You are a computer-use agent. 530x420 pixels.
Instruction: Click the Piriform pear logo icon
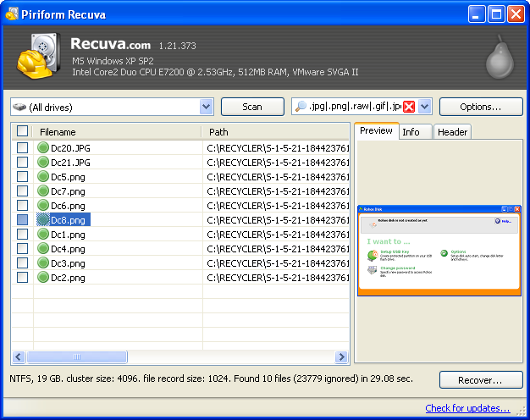point(500,57)
